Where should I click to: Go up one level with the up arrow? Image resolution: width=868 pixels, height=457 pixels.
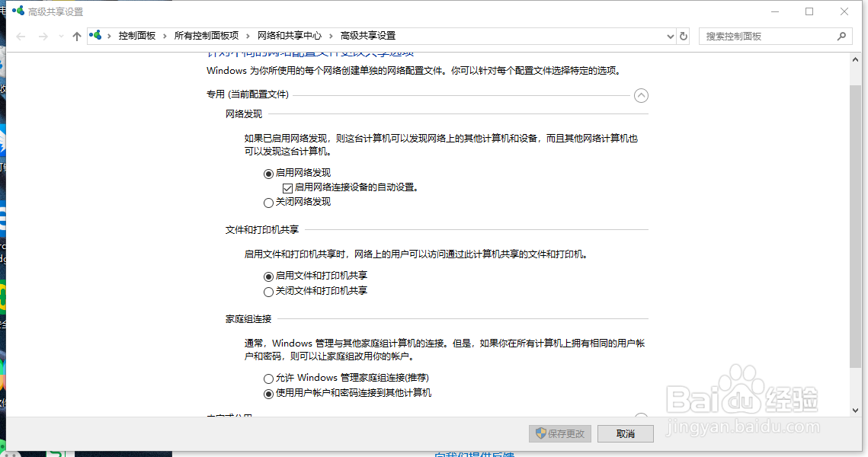point(76,37)
